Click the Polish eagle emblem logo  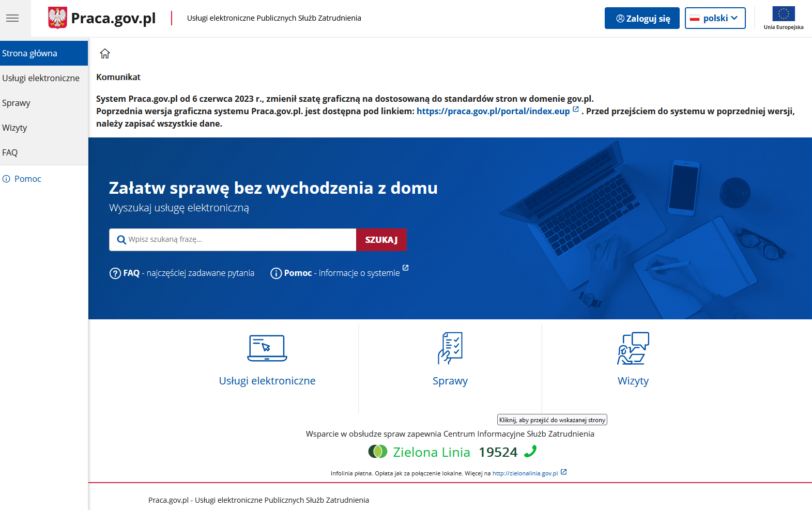57,18
